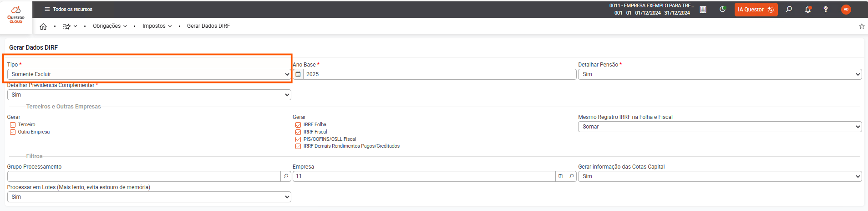Click the Empresa input field

pyautogui.click(x=424, y=176)
